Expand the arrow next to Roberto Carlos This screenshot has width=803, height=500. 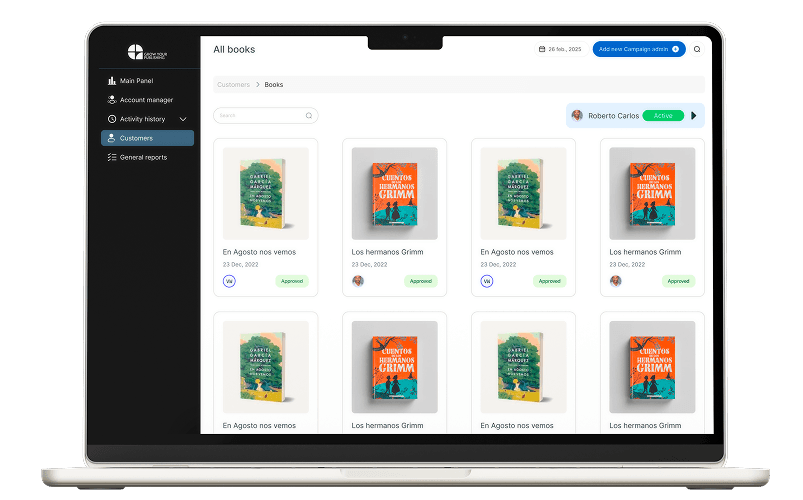694,116
